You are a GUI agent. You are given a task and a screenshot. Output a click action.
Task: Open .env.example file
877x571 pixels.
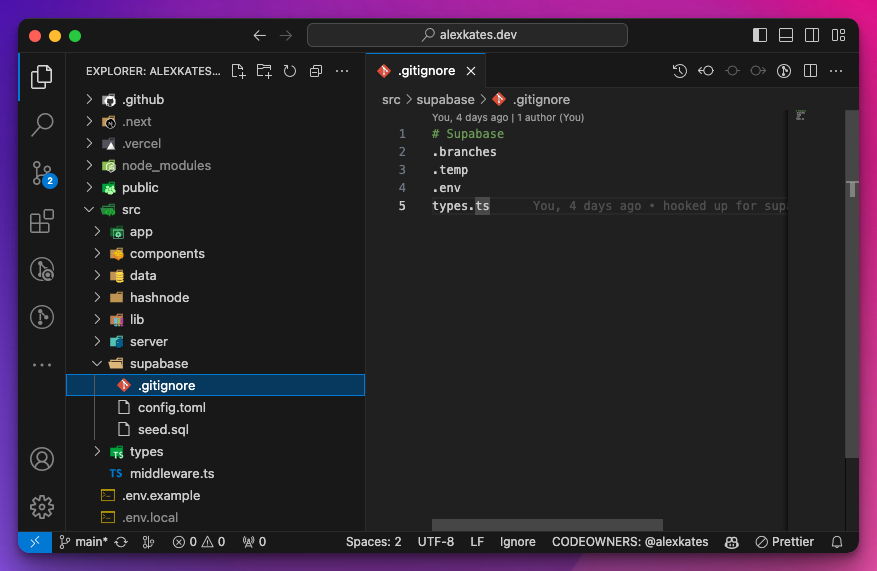[x=215, y=496]
